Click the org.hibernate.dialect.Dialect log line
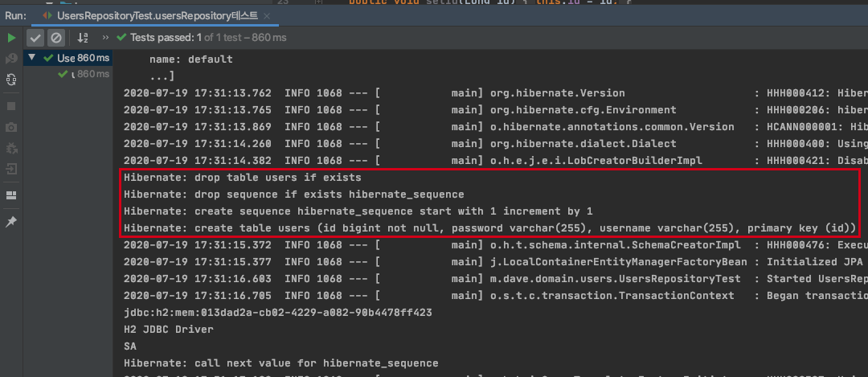Viewport: 868px width, 377px height. [x=495, y=144]
